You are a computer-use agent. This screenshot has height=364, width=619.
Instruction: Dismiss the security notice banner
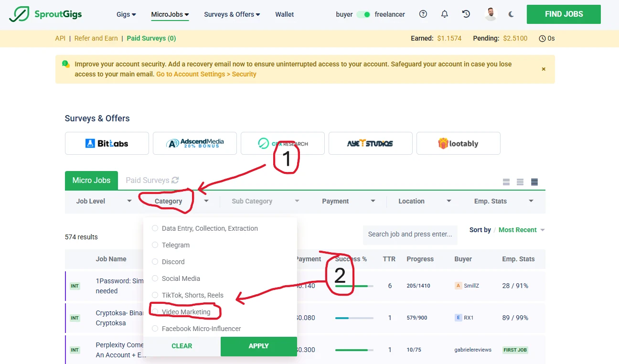[x=543, y=69]
